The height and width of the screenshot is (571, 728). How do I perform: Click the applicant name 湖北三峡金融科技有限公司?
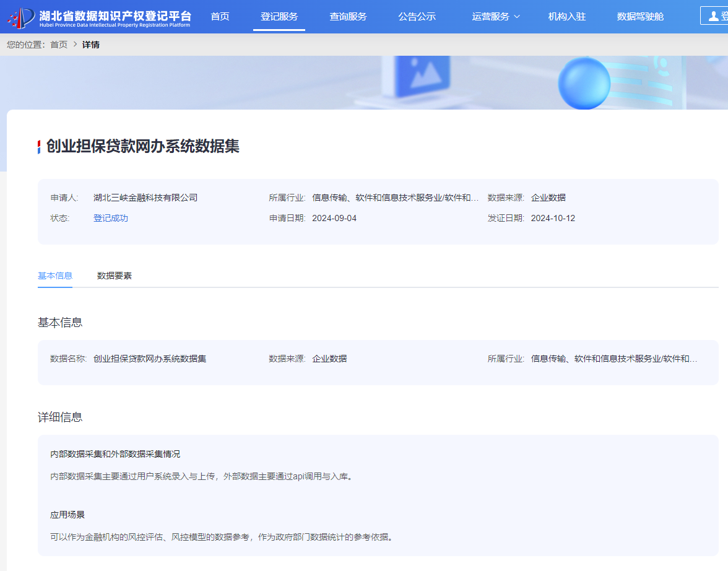coord(145,198)
